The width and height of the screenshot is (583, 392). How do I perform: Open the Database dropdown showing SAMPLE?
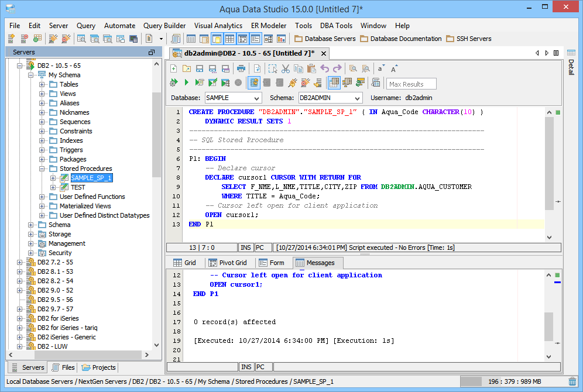tap(232, 98)
